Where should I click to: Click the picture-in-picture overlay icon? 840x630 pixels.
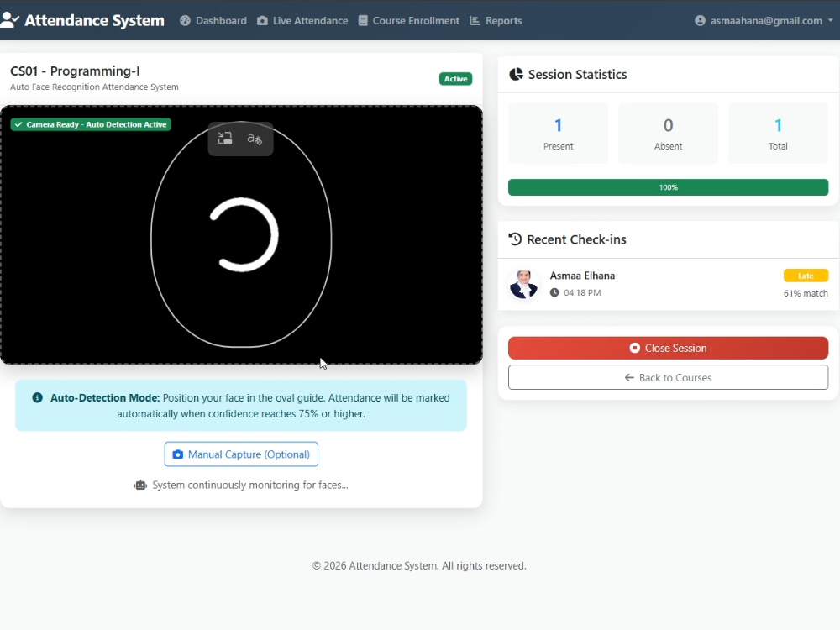pyautogui.click(x=225, y=139)
